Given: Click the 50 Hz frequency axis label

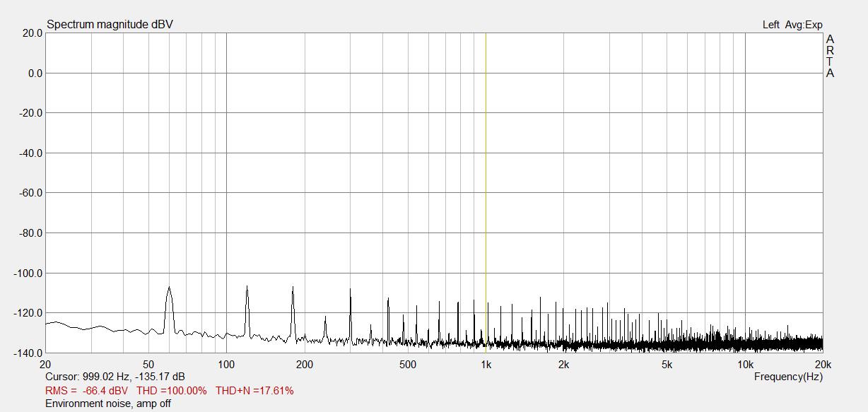Looking at the screenshot, I should tap(148, 365).
